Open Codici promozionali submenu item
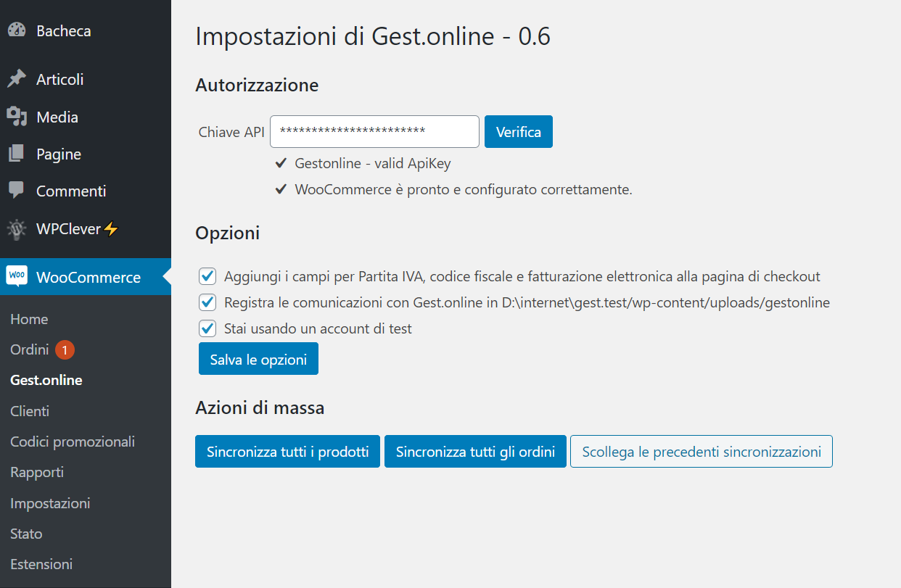This screenshot has width=901, height=588. click(x=73, y=442)
